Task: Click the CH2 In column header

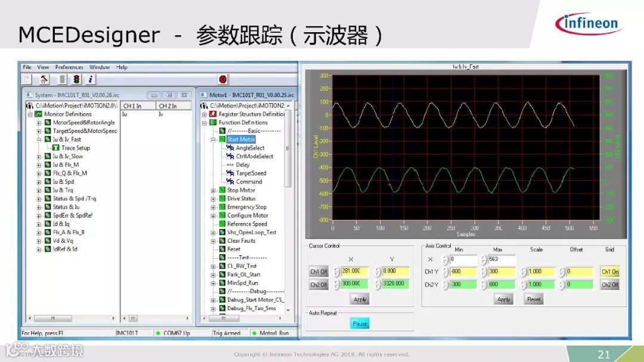Action: click(x=174, y=106)
